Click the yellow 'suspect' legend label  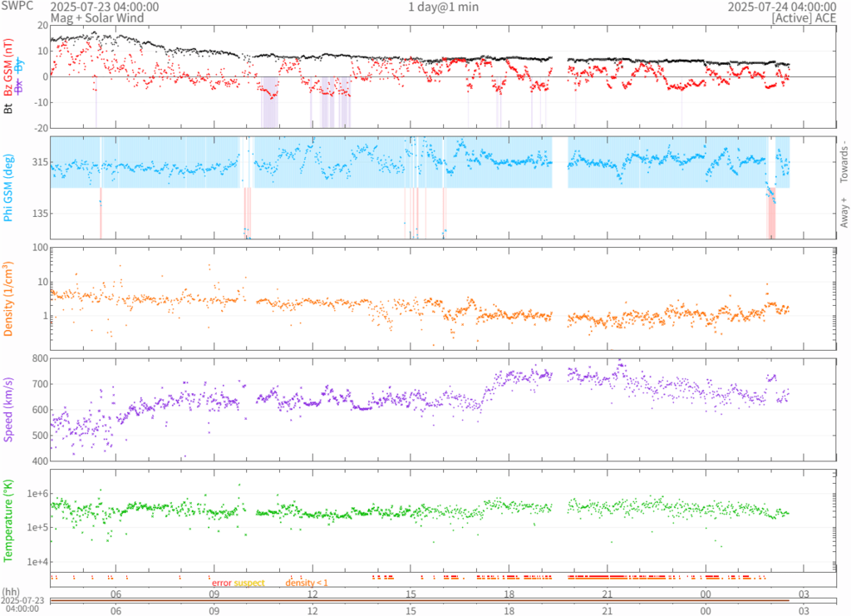tap(249, 583)
